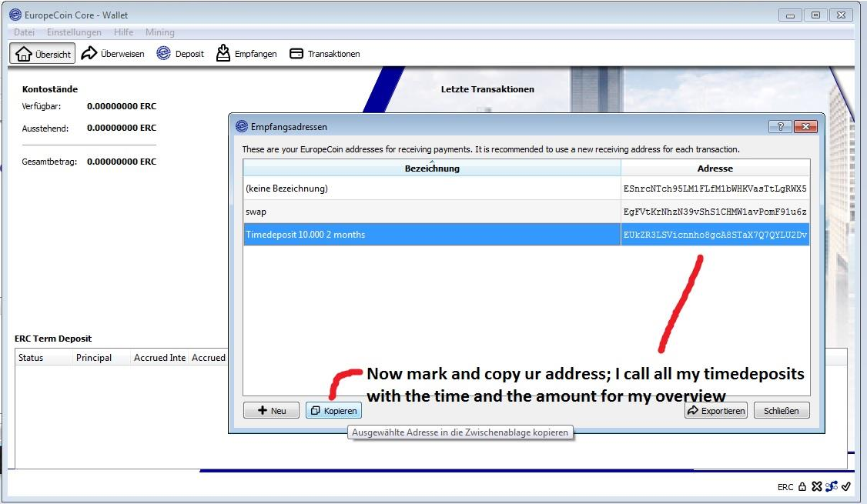Open the Empfangen receive tab
Image resolution: width=867 pixels, height=504 pixels.
pyautogui.click(x=246, y=54)
